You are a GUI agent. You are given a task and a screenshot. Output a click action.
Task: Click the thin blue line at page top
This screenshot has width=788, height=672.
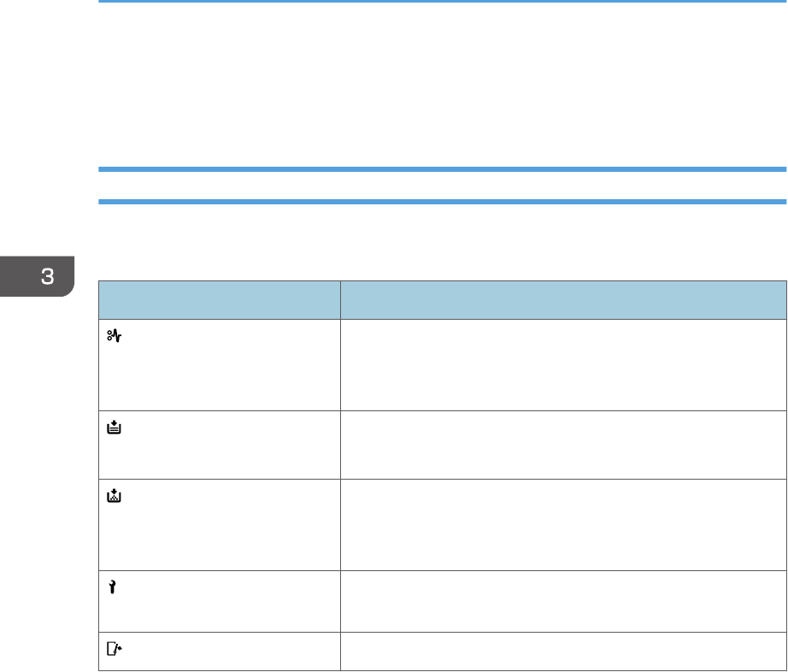pyautogui.click(x=442, y=2)
